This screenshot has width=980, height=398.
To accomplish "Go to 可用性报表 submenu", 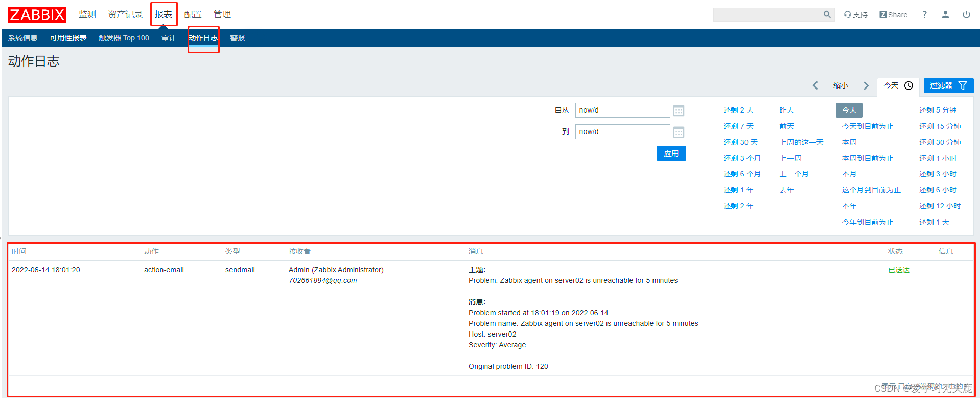I will (68, 38).
